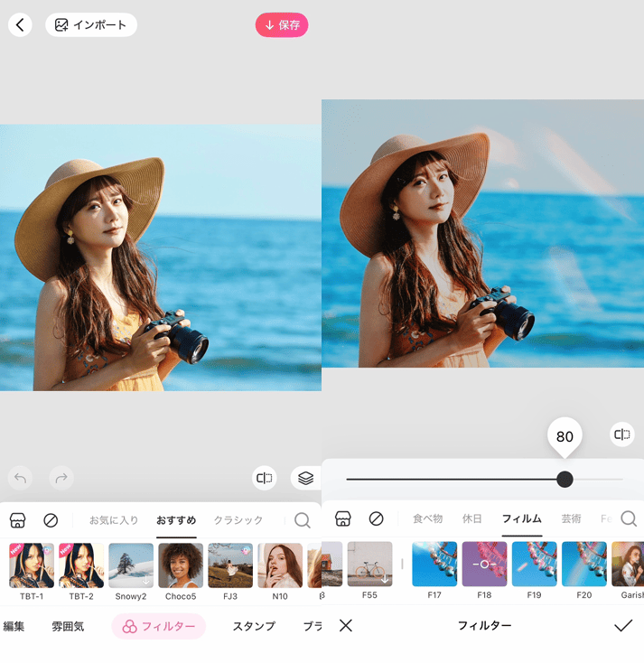This screenshot has width=644, height=663.
Task: Click the filter intensity slider handle
Action: (565, 480)
